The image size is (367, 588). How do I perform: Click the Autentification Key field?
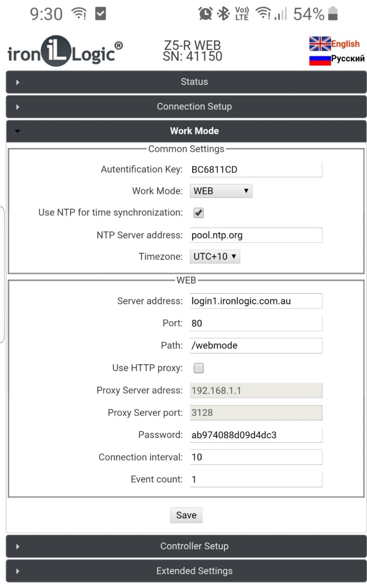[x=256, y=169]
